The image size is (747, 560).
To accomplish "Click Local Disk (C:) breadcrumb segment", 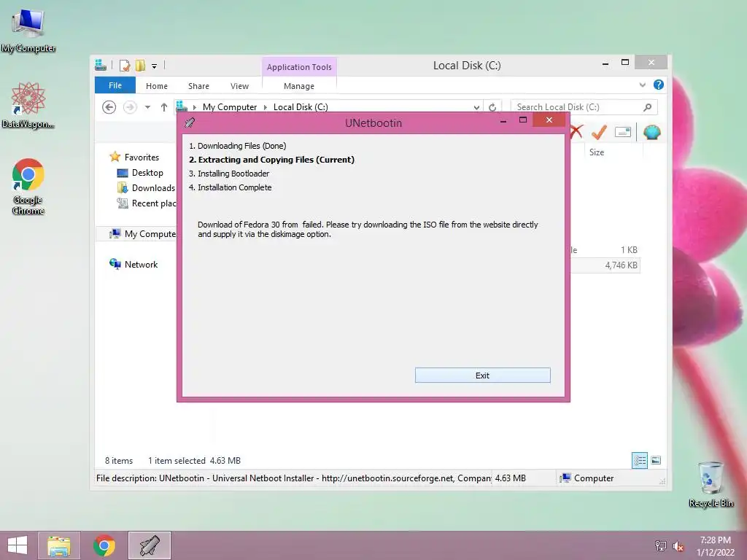I will [301, 107].
